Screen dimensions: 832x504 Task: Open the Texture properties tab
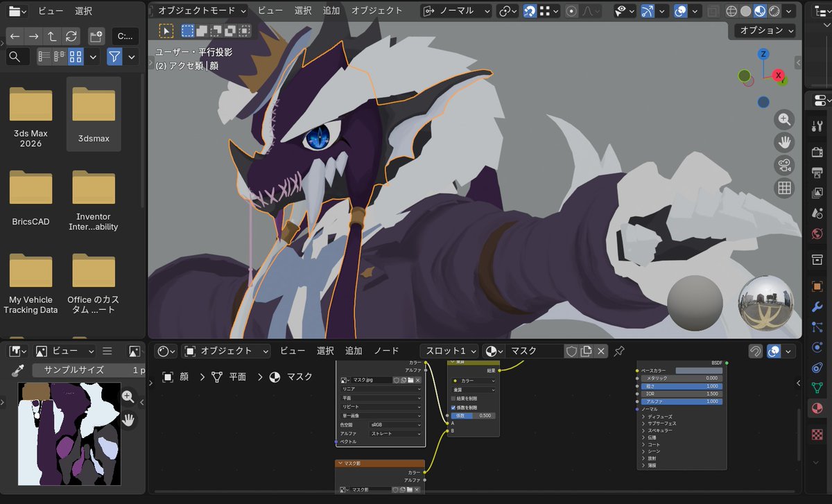click(817, 435)
